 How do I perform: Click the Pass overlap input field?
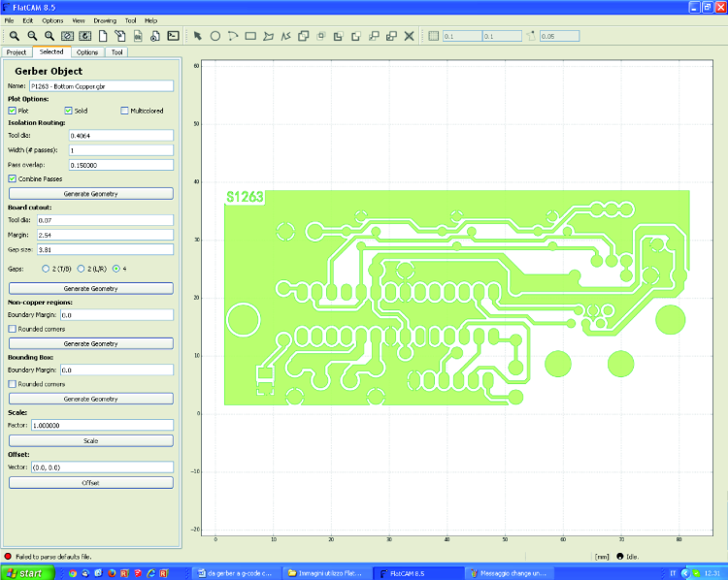[121, 165]
